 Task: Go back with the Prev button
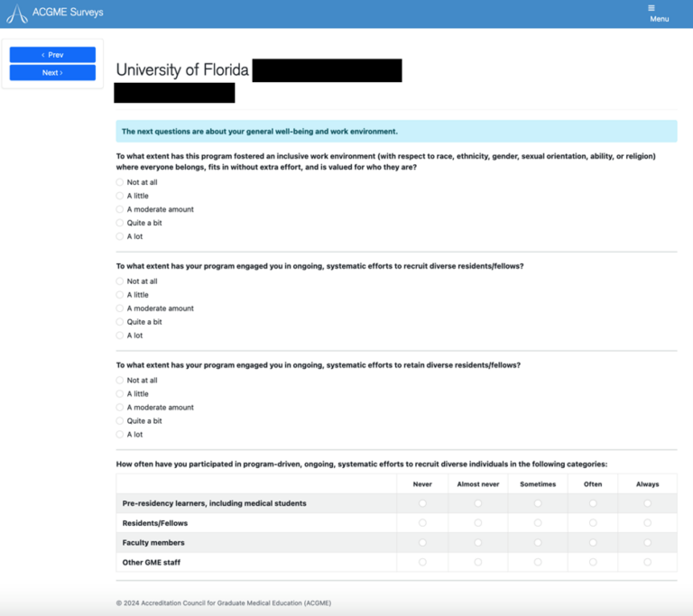(x=52, y=55)
